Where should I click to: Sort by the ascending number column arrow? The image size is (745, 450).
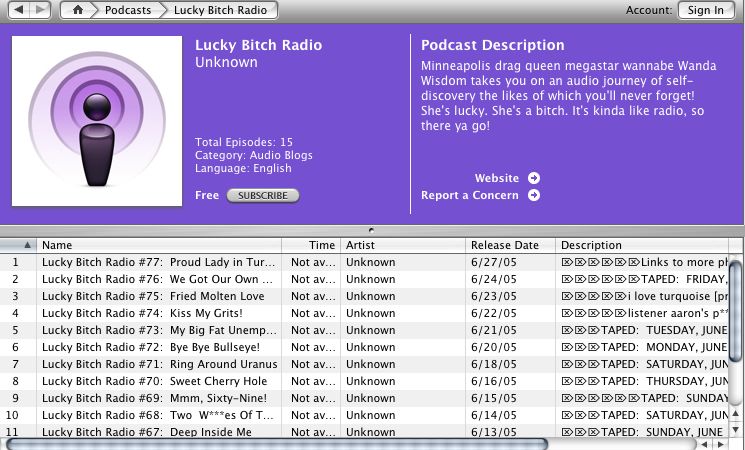point(27,245)
